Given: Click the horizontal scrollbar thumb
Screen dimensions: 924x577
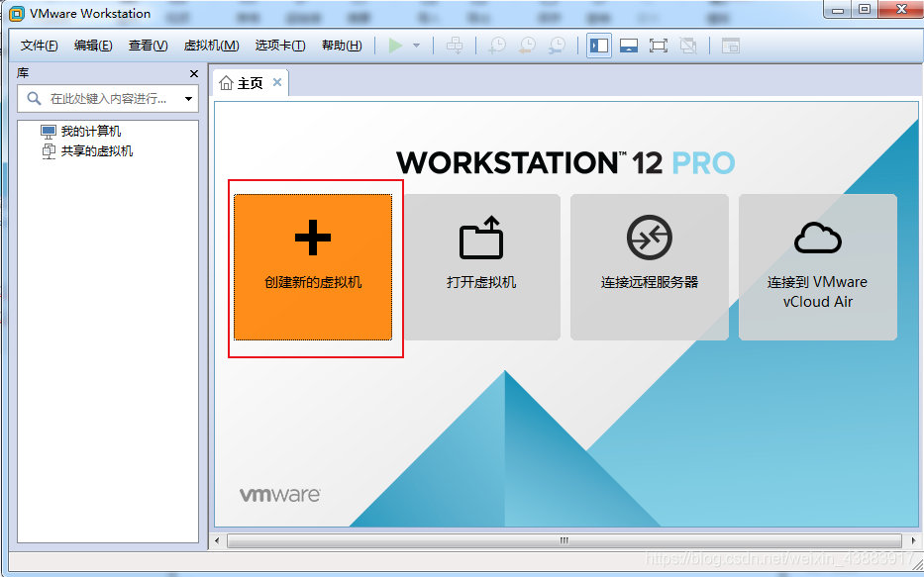Looking at the screenshot, I should coord(564,540).
